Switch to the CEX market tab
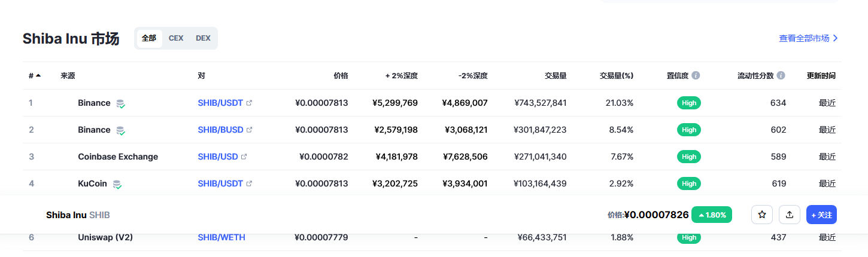 coord(176,38)
